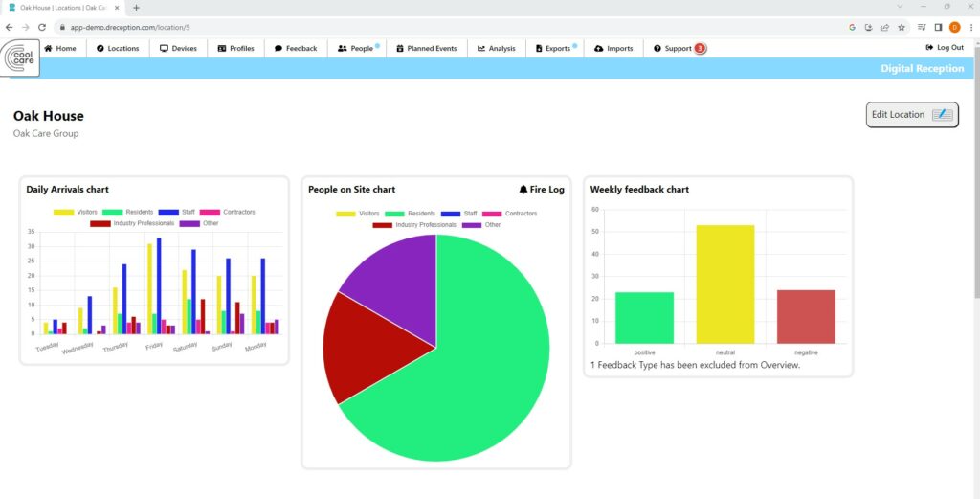Click the Imports cloud upload icon
The height and width of the screenshot is (499, 980).
[598, 48]
